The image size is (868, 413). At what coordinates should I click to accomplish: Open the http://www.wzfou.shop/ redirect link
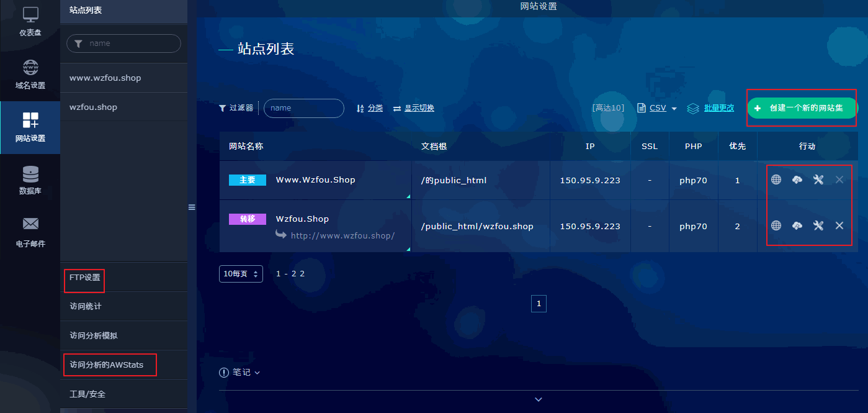click(342, 236)
